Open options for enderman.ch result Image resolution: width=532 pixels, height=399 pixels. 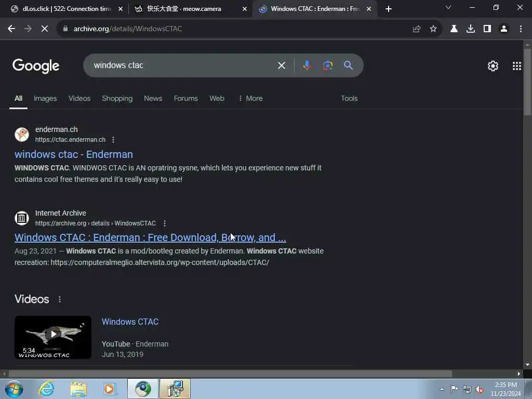pos(113,140)
